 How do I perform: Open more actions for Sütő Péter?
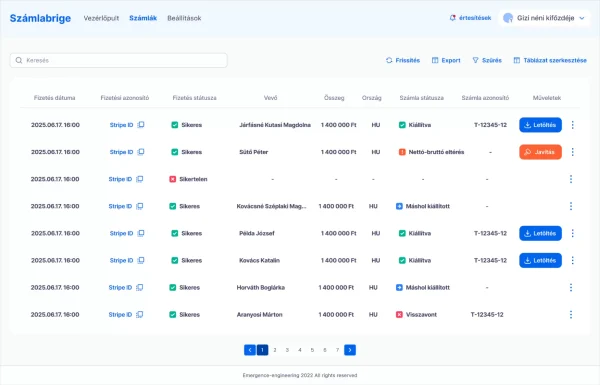pyautogui.click(x=572, y=152)
